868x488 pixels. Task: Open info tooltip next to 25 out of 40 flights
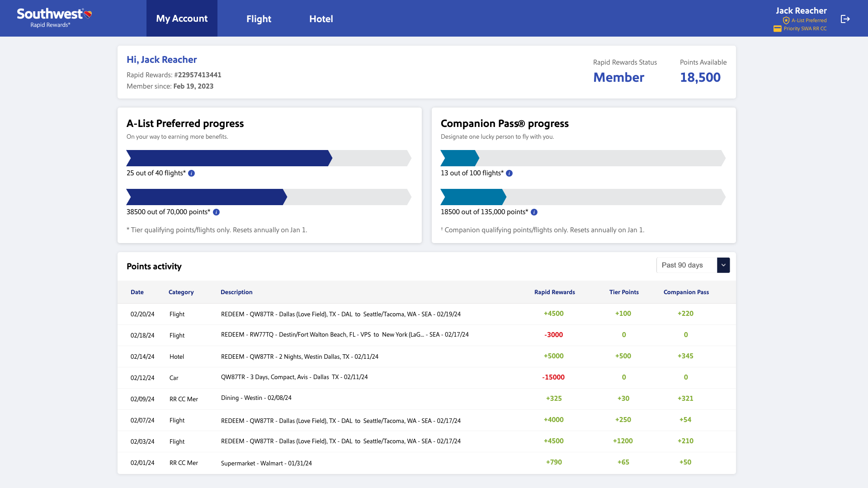coord(192,173)
